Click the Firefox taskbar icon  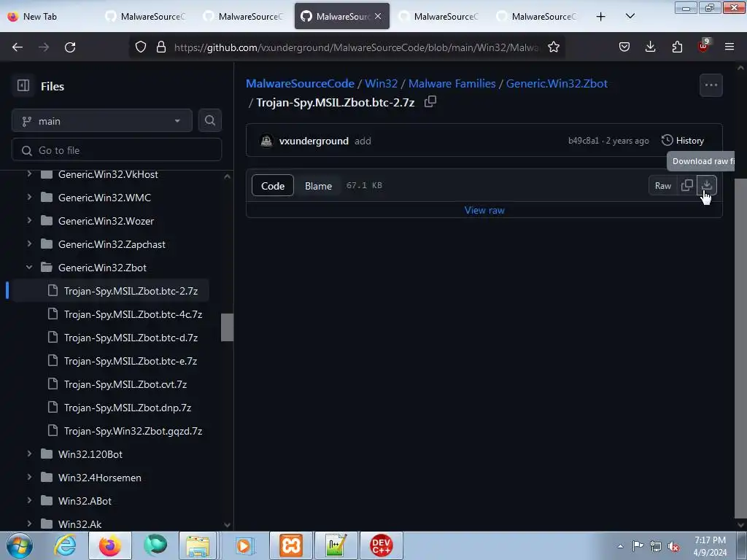click(x=110, y=545)
